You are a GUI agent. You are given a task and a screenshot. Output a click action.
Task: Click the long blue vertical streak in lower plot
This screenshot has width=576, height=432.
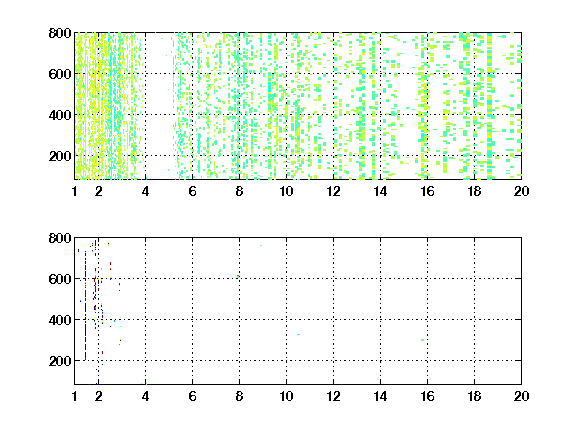coord(85,306)
